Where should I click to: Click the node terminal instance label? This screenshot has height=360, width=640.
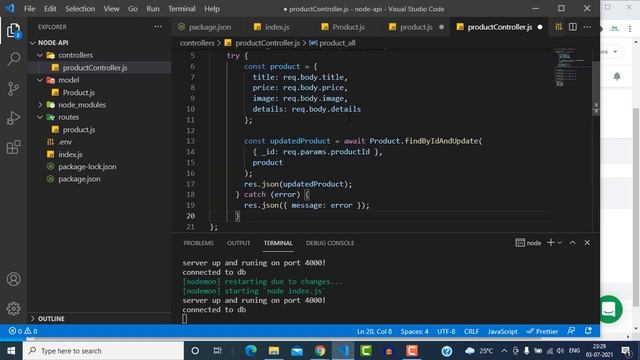pos(529,243)
